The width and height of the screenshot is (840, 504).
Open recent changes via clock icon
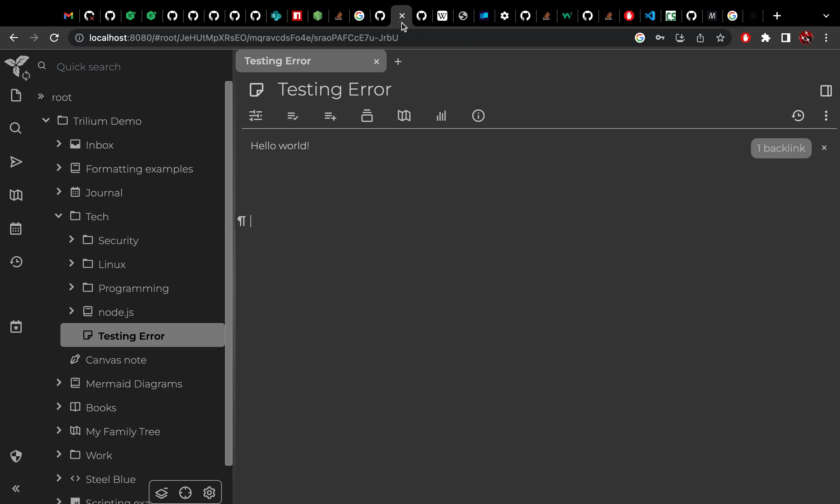[16, 261]
